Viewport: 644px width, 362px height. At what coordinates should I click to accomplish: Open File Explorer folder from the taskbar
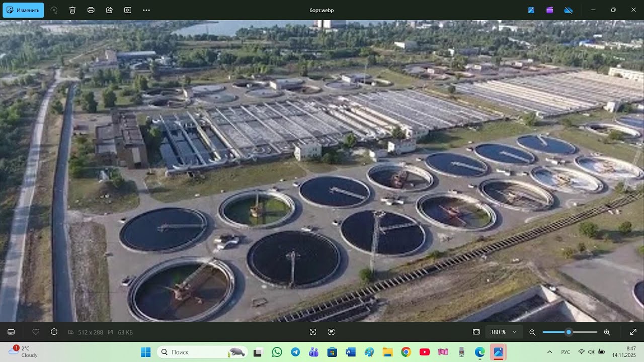pos(387,352)
